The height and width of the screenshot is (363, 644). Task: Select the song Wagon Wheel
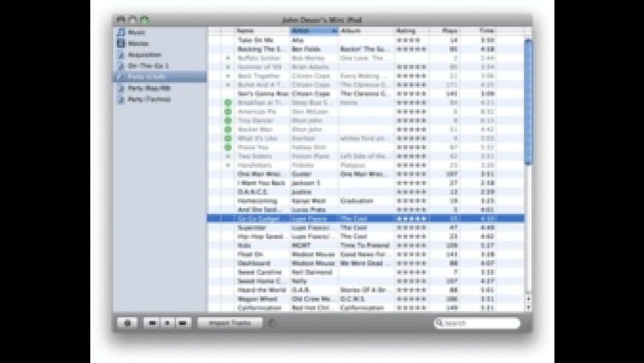tap(258, 299)
